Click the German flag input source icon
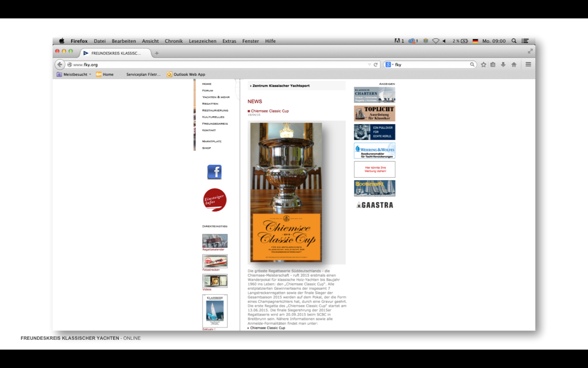 coord(475,41)
